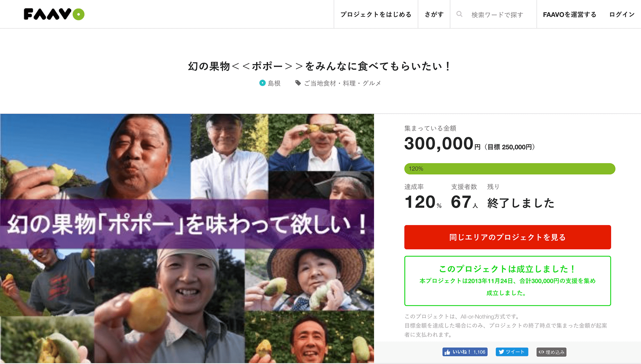641x364 pixels.
Task: Click the Facebook thumbs-up icon
Action: [x=447, y=352]
